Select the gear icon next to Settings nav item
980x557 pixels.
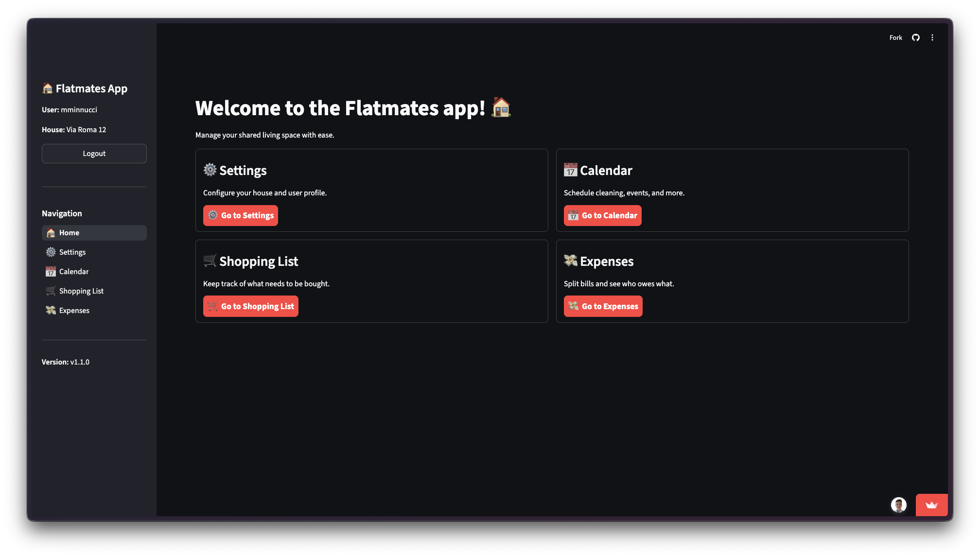coord(50,252)
